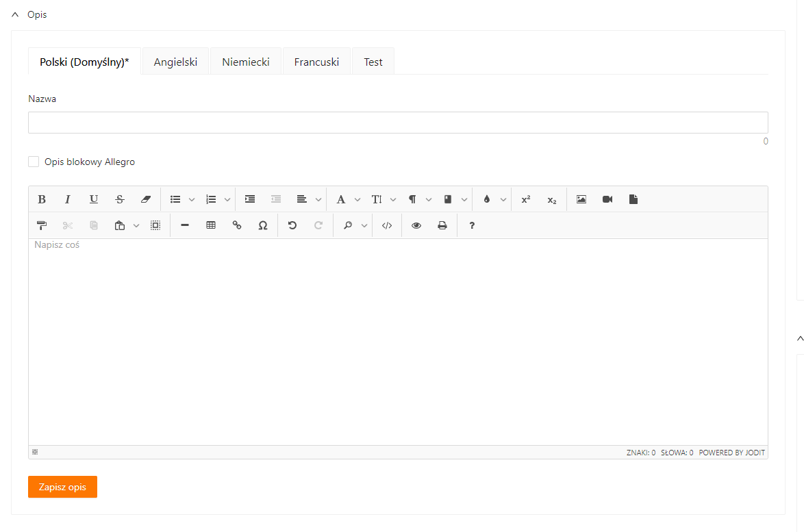Image resolution: width=804 pixels, height=532 pixels.
Task: Insert a link using chain icon
Action: [x=237, y=225]
